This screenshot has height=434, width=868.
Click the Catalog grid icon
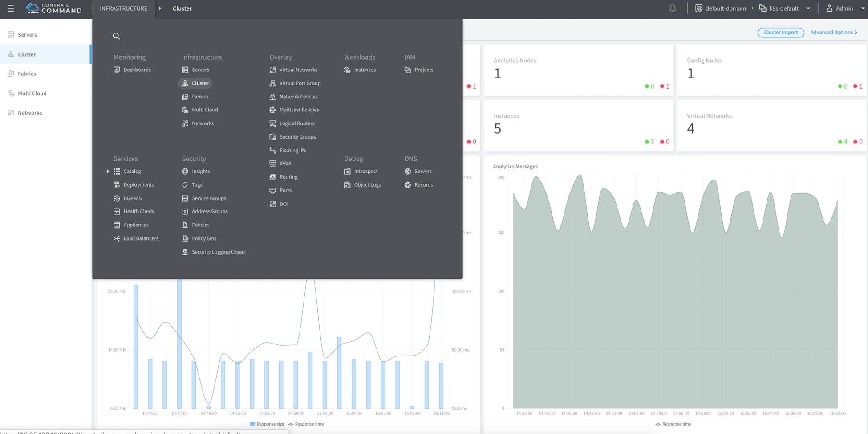point(117,172)
